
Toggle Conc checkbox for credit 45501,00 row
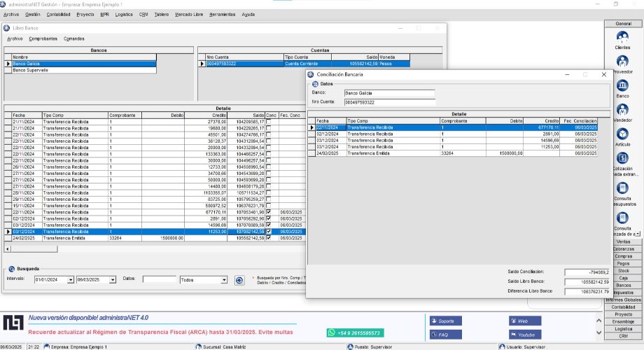pyautogui.click(x=269, y=134)
